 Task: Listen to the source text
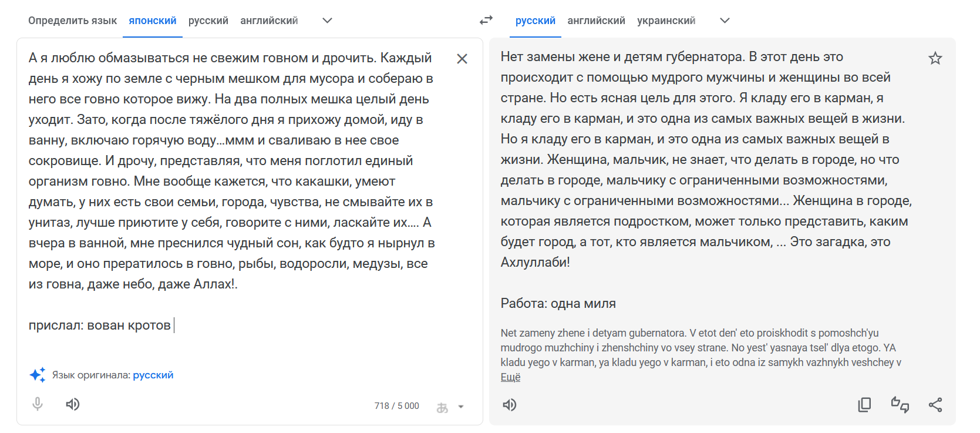coord(73,404)
